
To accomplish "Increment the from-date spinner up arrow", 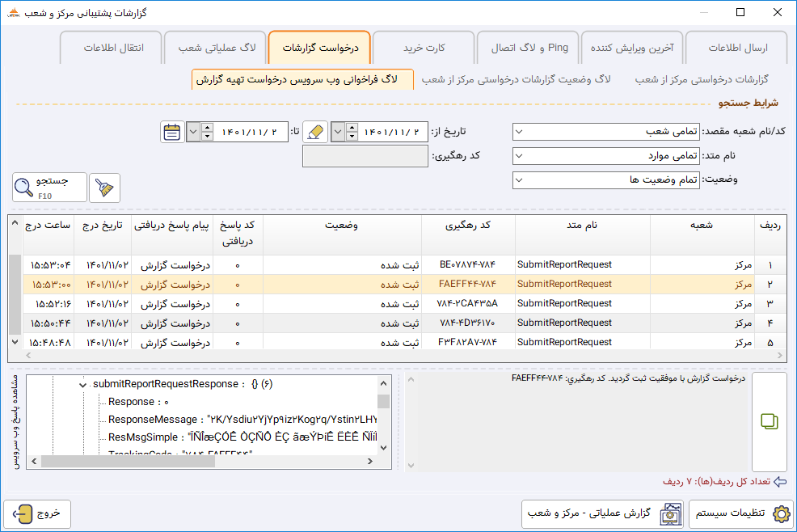I will pos(352,127).
